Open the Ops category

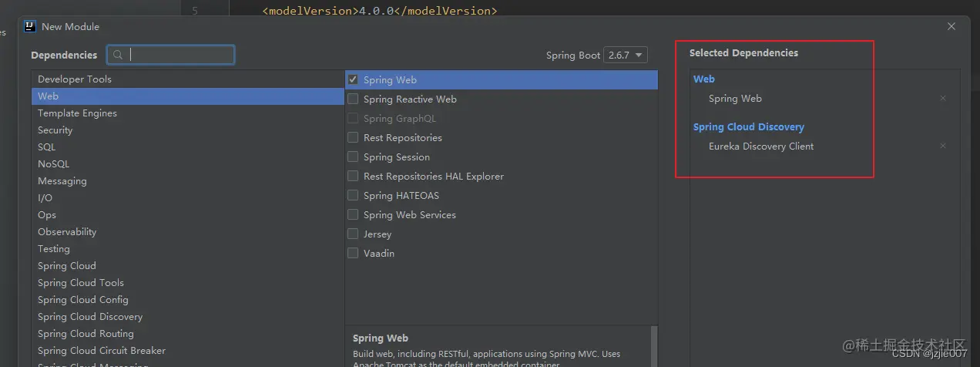pyautogui.click(x=188, y=215)
